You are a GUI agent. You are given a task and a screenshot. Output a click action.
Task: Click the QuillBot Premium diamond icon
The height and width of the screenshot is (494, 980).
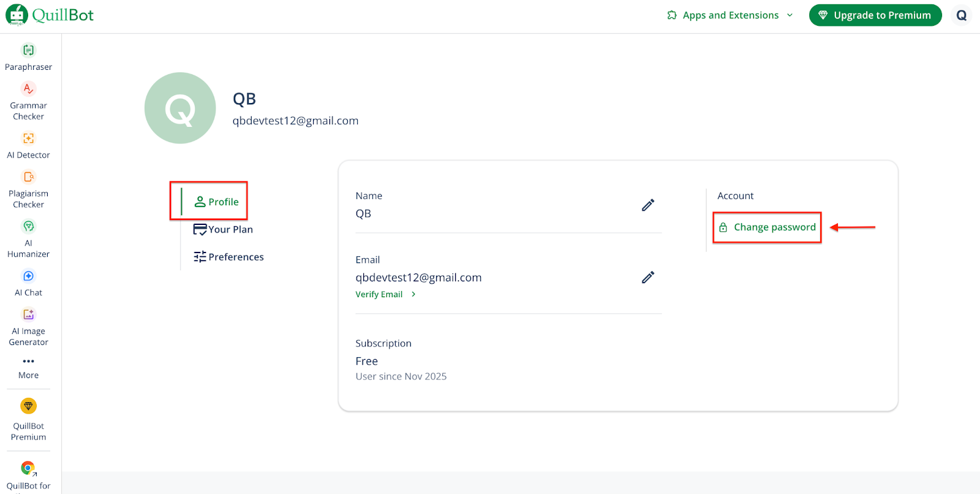(x=28, y=406)
